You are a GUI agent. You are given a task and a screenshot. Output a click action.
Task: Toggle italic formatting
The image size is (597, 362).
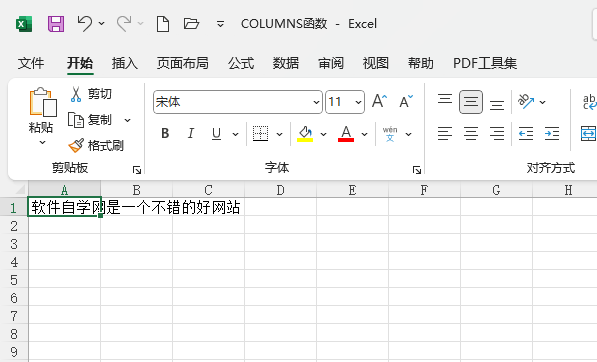[191, 134]
